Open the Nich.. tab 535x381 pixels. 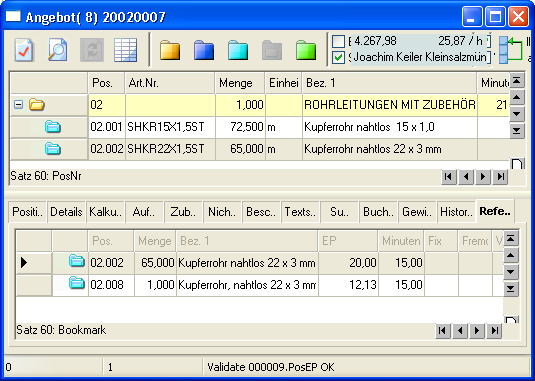(x=222, y=212)
